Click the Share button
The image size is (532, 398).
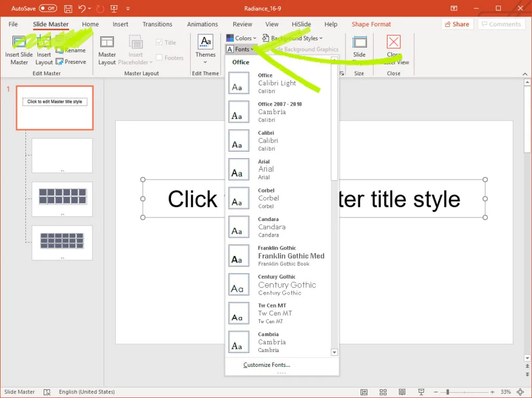tap(457, 24)
